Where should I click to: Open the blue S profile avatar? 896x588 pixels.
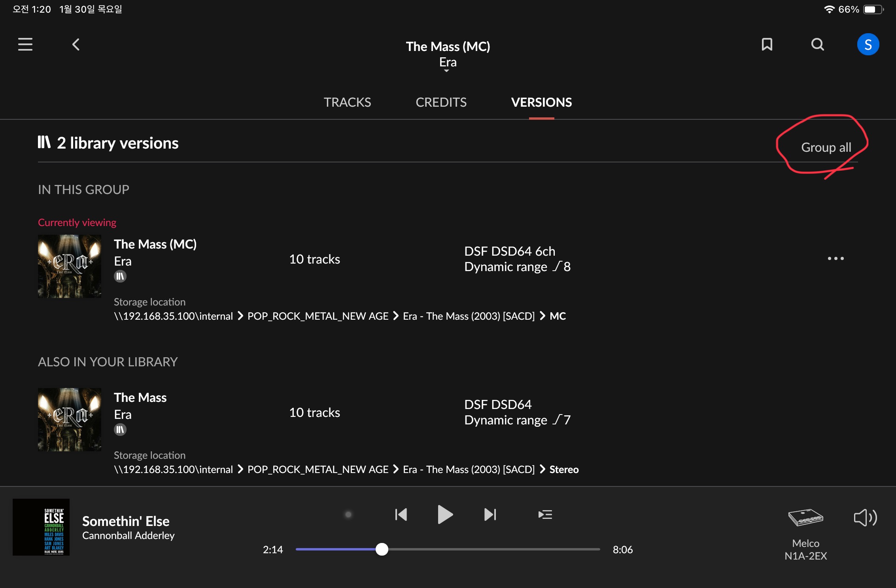(868, 44)
